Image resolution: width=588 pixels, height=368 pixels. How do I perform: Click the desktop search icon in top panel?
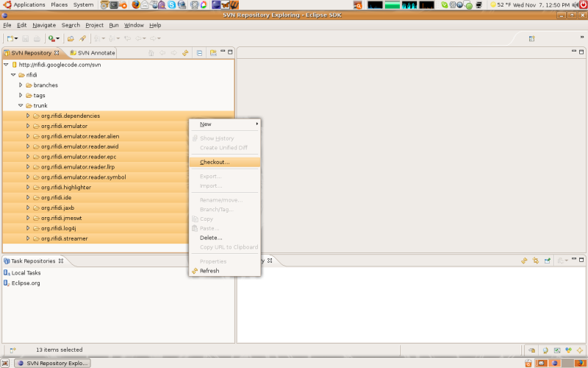click(358, 5)
